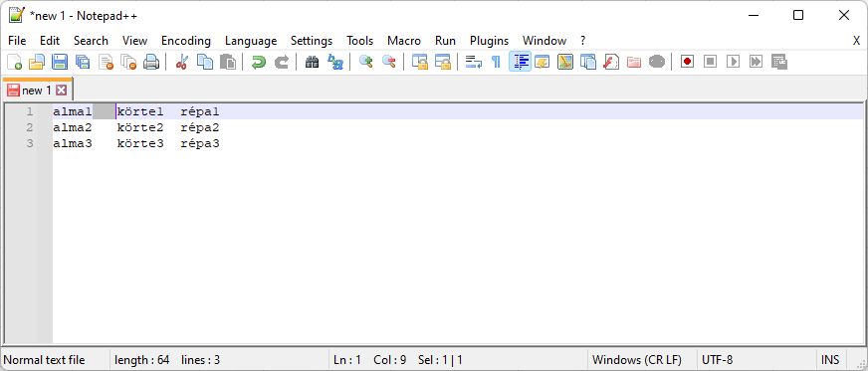Click the INS mode status indicator
Screen dimensions: 868x371
coord(830,360)
